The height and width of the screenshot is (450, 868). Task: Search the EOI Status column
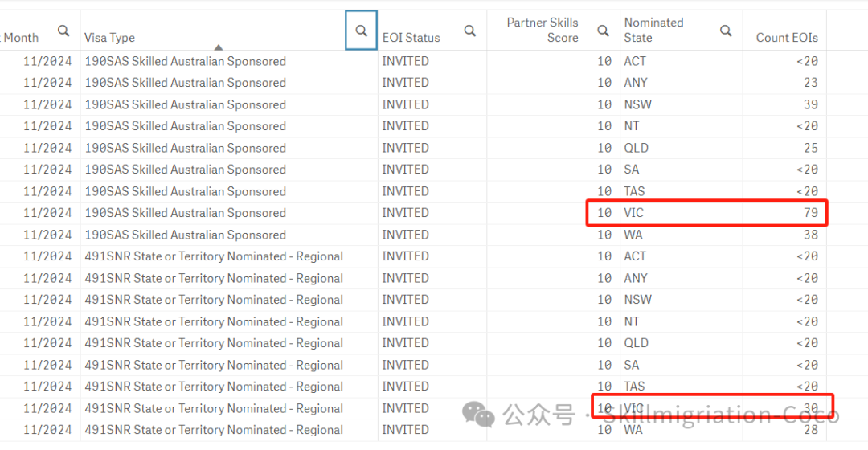470,31
